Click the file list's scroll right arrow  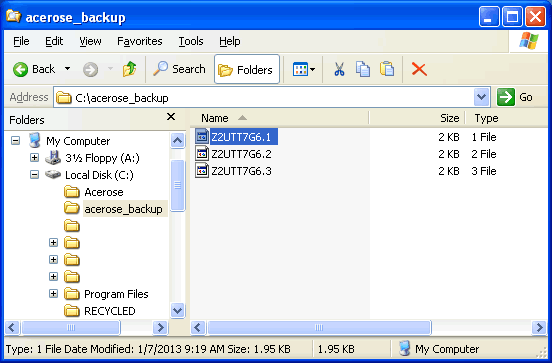point(539,327)
